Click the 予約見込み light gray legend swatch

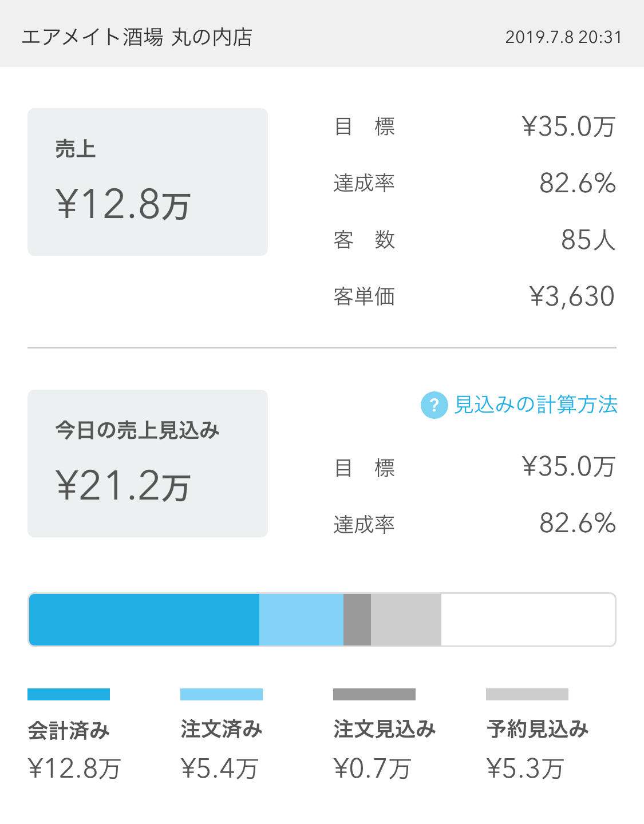point(527,694)
